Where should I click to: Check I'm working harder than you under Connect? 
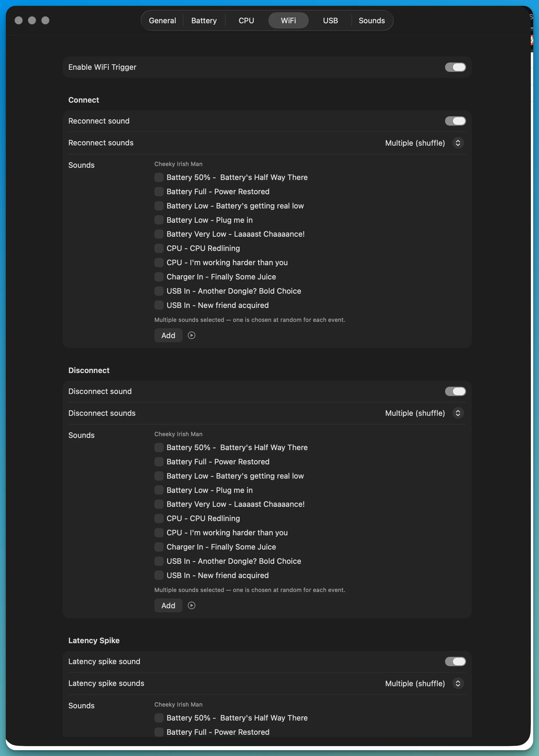coord(159,263)
